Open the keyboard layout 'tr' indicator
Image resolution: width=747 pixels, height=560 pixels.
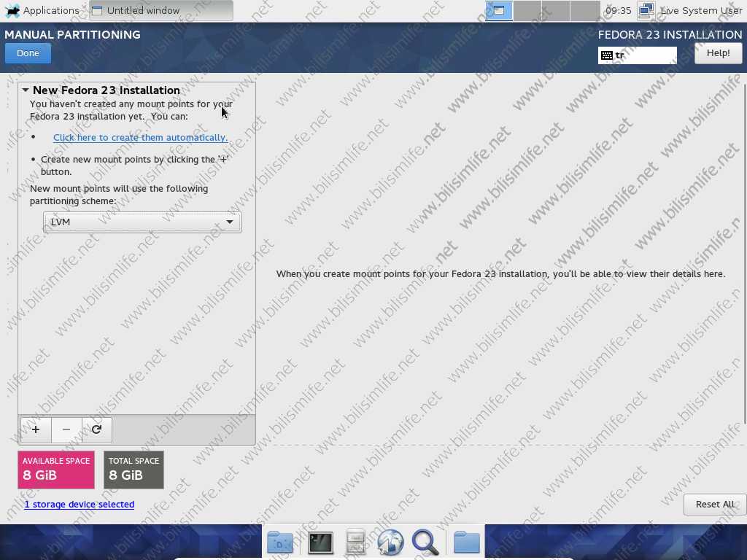coord(637,55)
